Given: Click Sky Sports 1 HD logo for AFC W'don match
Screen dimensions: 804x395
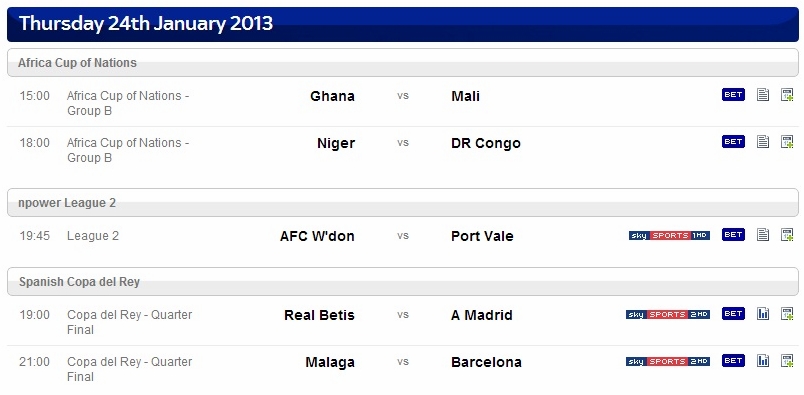Looking at the screenshot, I should pos(669,235).
